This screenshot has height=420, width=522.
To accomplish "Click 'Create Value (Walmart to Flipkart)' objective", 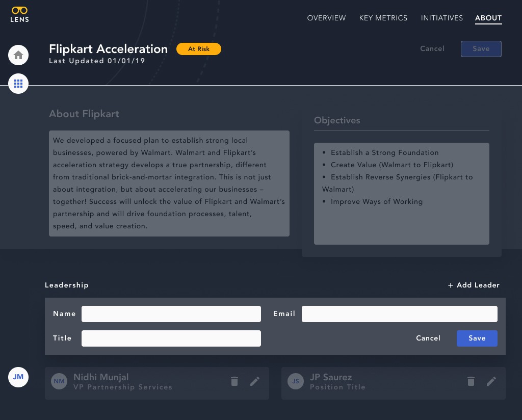I will point(392,165).
